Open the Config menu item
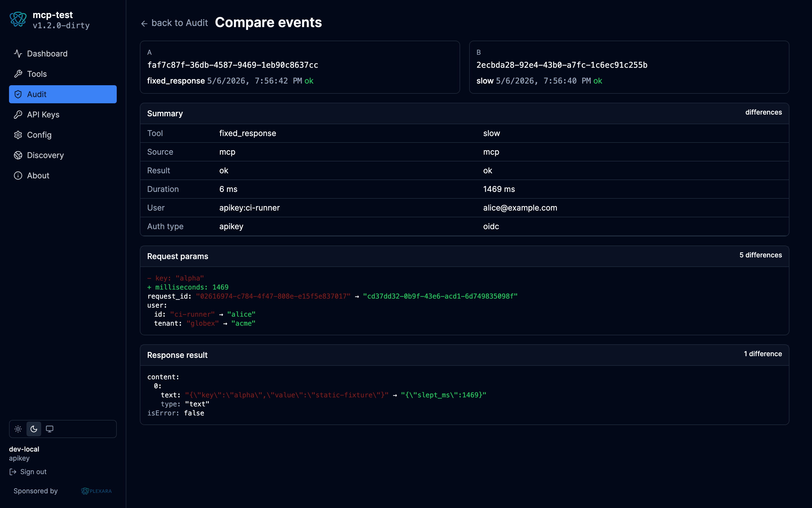The height and width of the screenshot is (508, 812). point(63,135)
